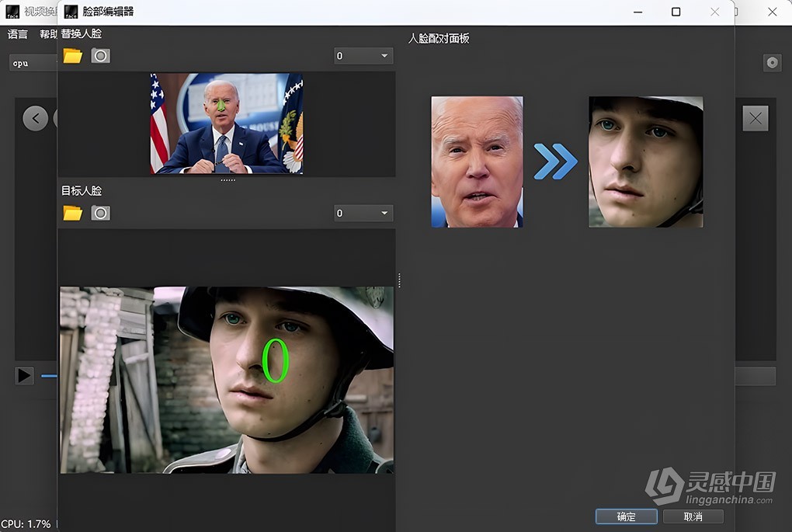Click the 确定 confirm button
The height and width of the screenshot is (532, 792).
tap(627, 516)
